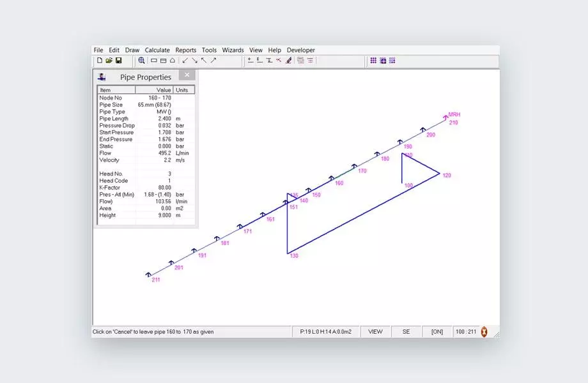588x383 pixels.
Task: Select the red pen node tool
Action: (x=288, y=60)
